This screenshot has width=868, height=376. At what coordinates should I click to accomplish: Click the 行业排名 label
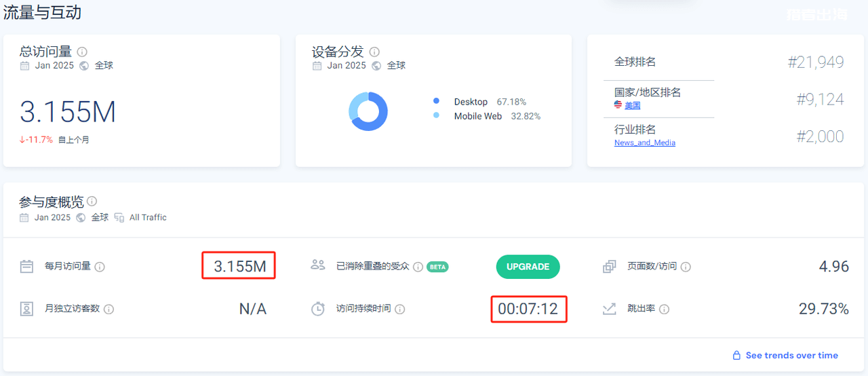click(635, 130)
